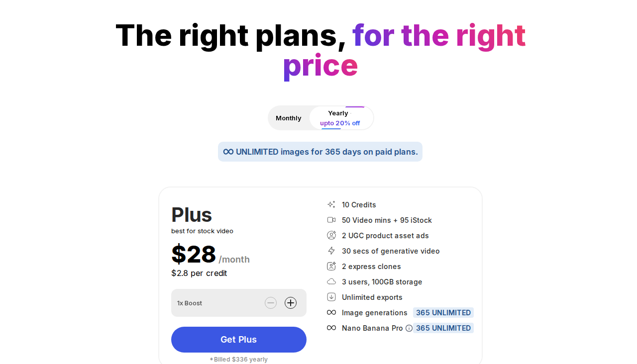Click the Get Plus button

[239, 339]
